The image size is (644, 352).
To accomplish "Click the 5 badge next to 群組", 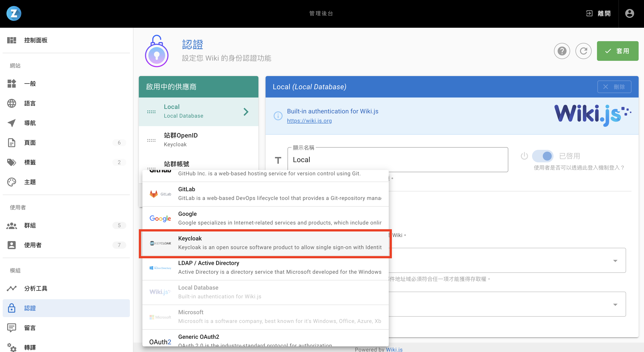I will [x=119, y=225].
